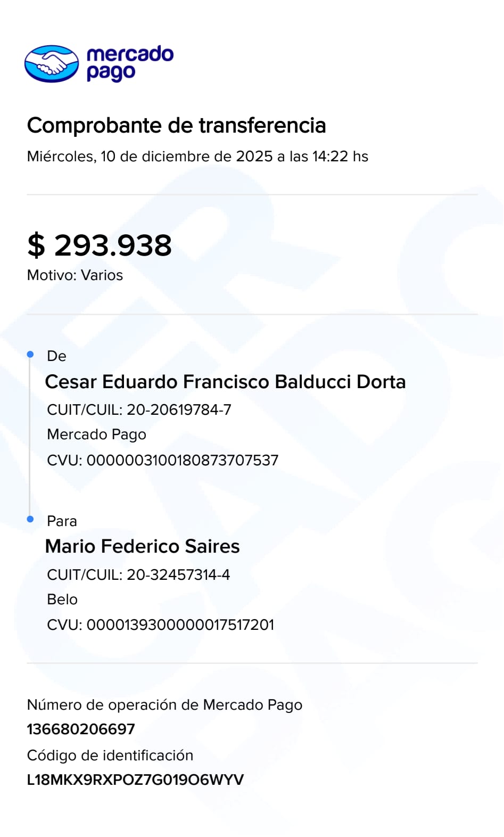Select the $ 293.938 transfer amount
504x837 pixels.
coord(100,245)
